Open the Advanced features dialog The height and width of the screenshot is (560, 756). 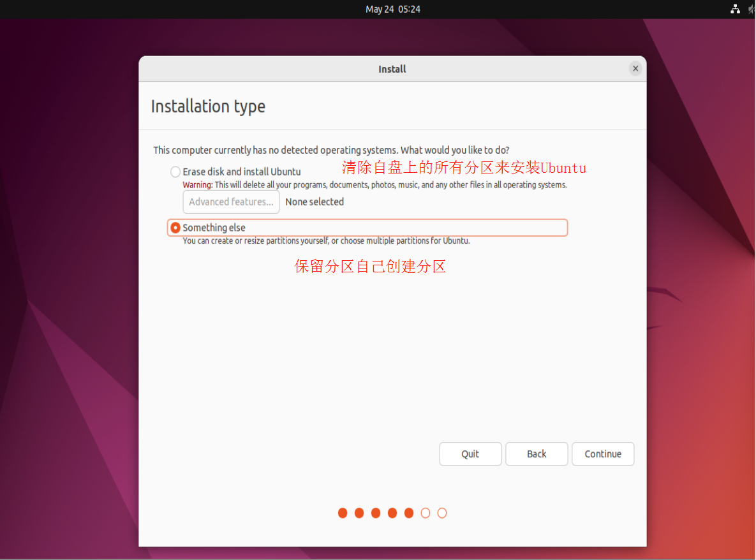click(231, 202)
